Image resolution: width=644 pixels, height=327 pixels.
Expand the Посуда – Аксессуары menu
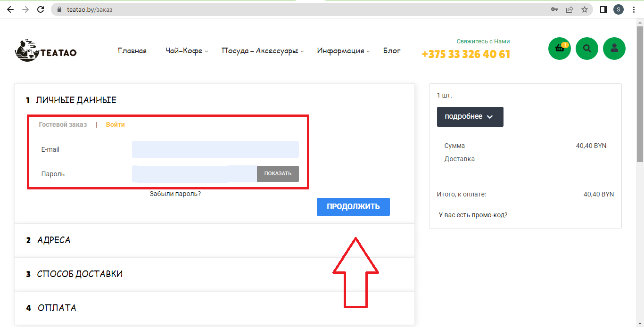(263, 51)
